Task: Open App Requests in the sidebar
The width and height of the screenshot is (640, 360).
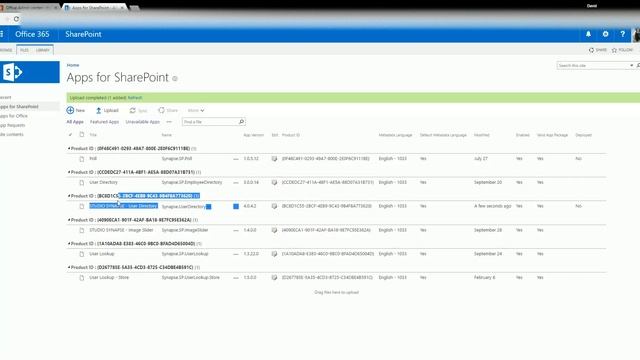Action: (x=12, y=125)
